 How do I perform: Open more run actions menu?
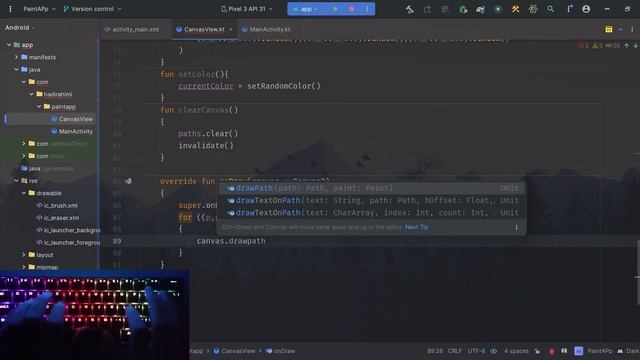(367, 9)
